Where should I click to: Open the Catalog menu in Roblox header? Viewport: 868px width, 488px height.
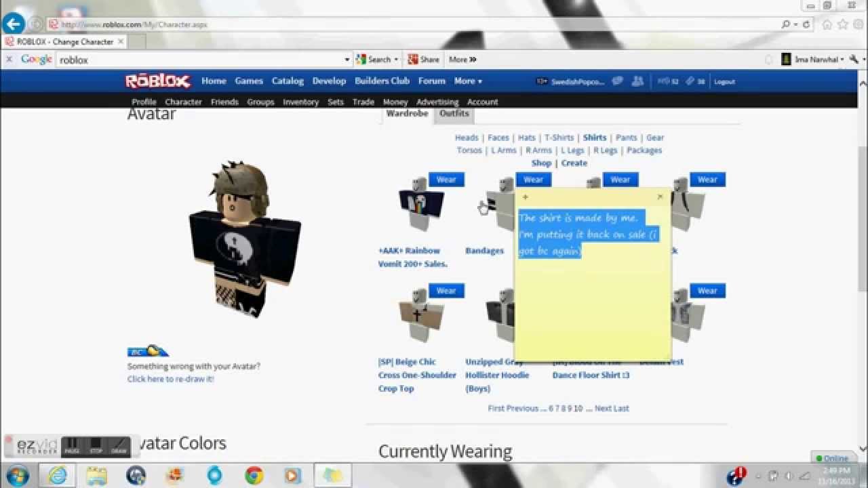(288, 81)
